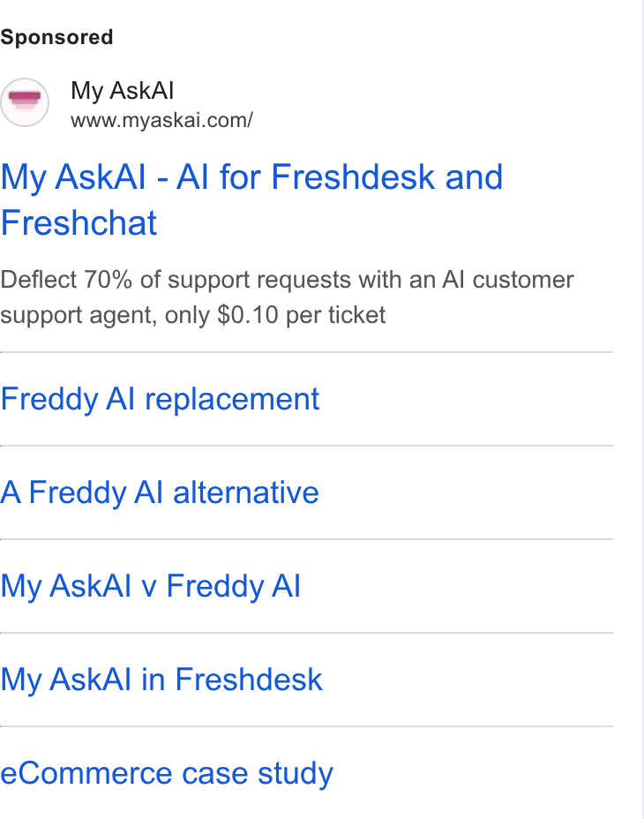644x819 pixels.
Task: Choose the sitelink mentioning a replacement
Action: pyautogui.click(x=160, y=399)
